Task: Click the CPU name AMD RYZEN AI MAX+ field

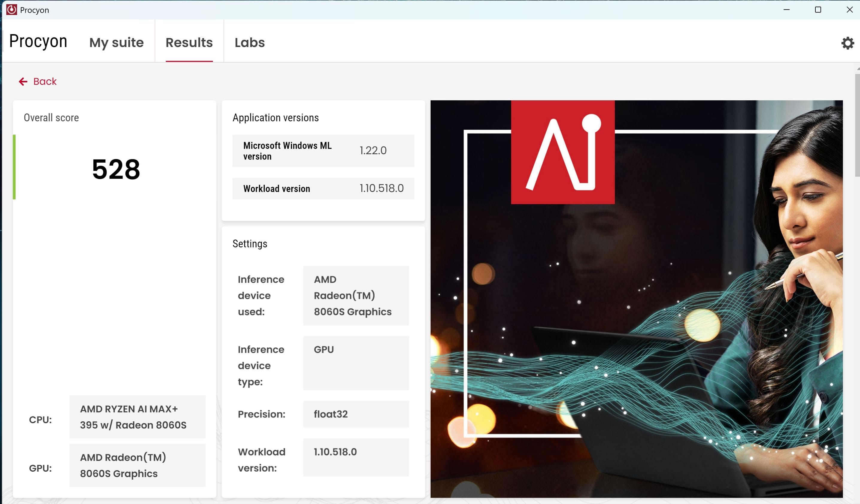Action: tap(137, 417)
